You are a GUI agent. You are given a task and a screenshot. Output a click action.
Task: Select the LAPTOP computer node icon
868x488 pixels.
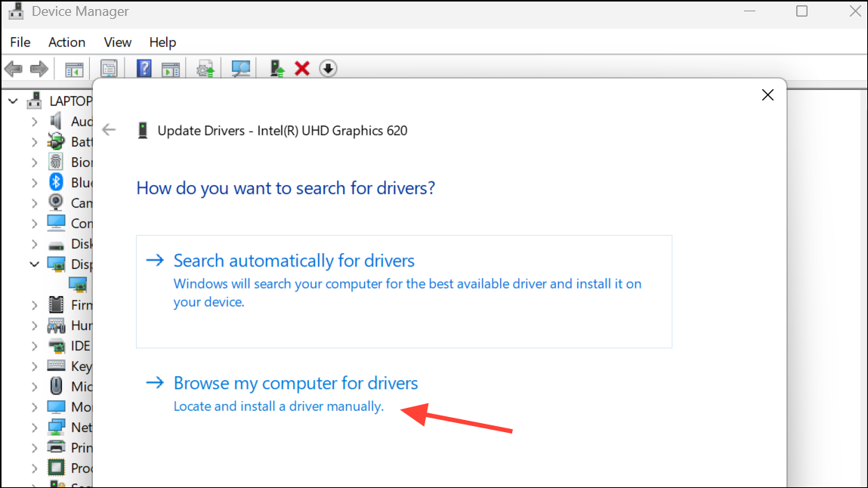click(x=34, y=100)
